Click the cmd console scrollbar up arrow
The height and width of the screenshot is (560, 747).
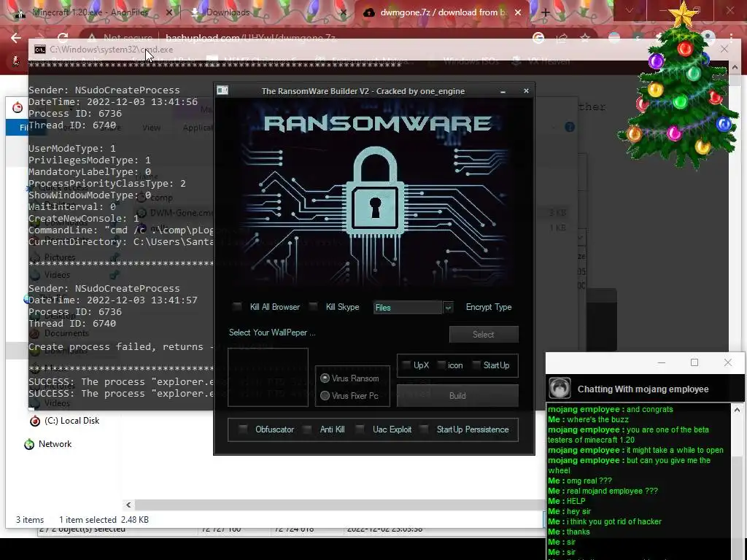point(735,68)
